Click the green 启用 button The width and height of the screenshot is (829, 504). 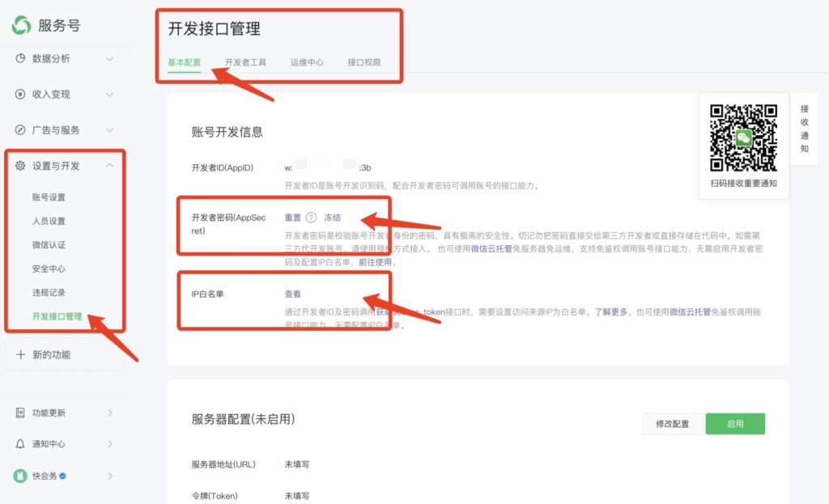pos(734,424)
